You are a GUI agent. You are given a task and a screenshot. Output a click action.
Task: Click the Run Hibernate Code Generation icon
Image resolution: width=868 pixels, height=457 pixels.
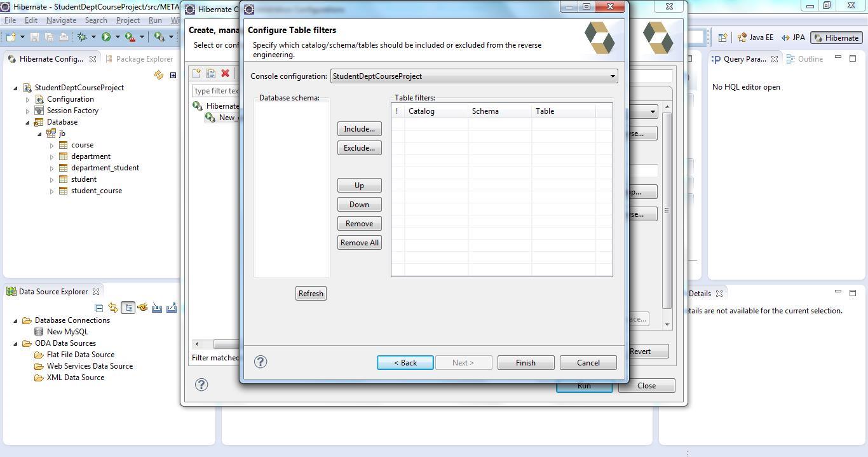coord(159,37)
